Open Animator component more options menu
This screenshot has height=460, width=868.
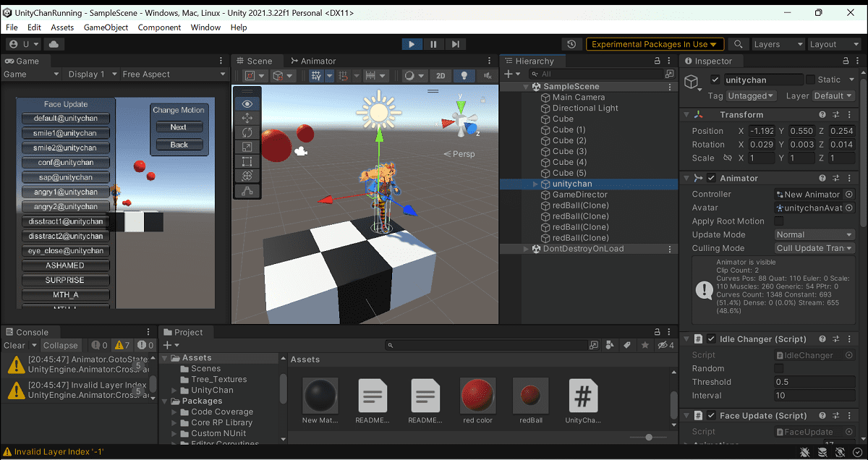848,178
